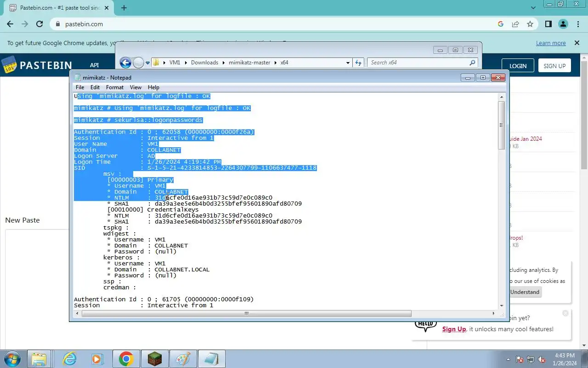Click the 'Logon Time' line in Notepad
The height and width of the screenshot is (368, 588).
coord(147,162)
